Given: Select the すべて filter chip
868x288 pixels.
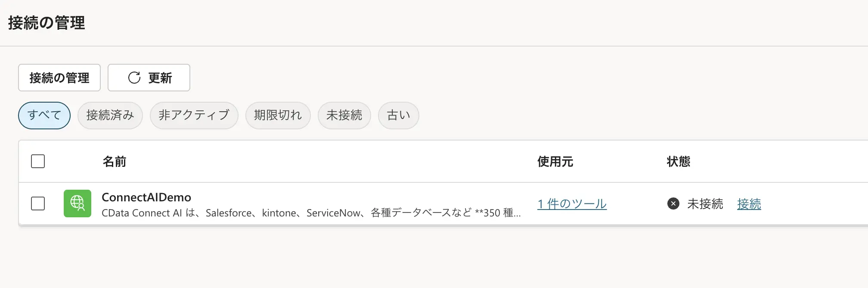Looking at the screenshot, I should click(44, 115).
